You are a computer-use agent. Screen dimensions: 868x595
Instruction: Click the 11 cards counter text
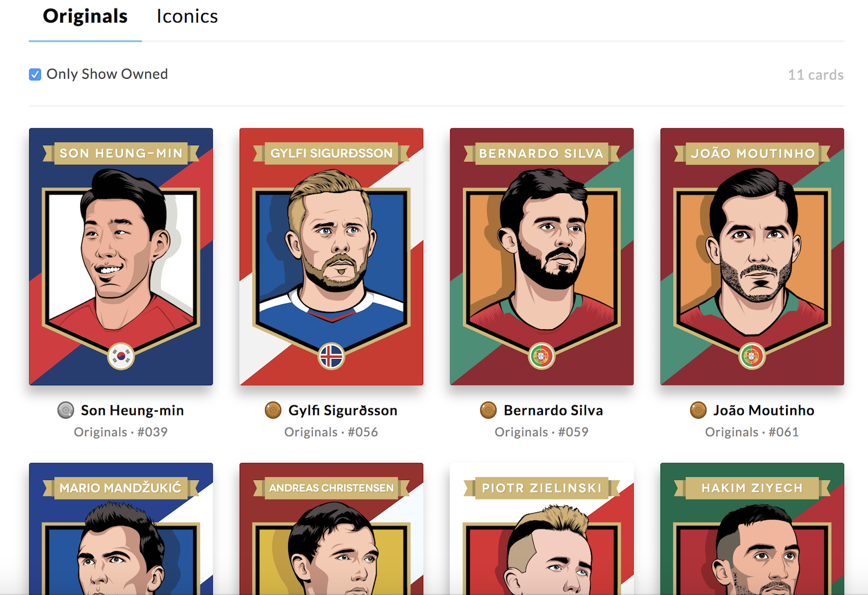pos(815,75)
